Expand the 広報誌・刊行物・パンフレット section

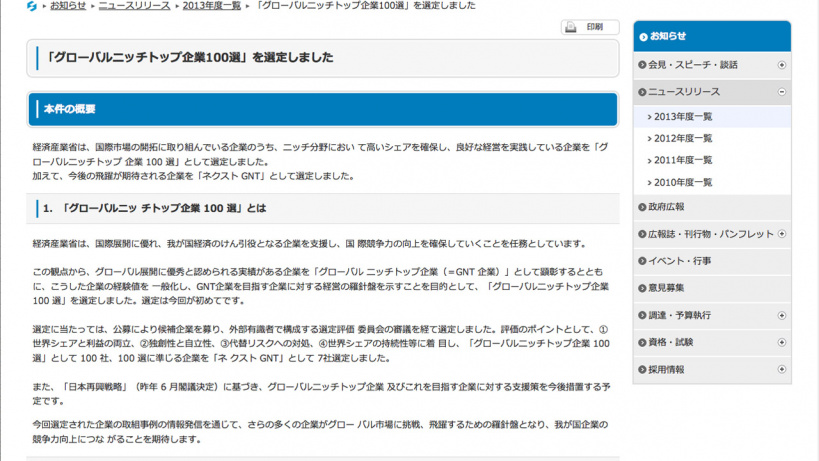781,234
